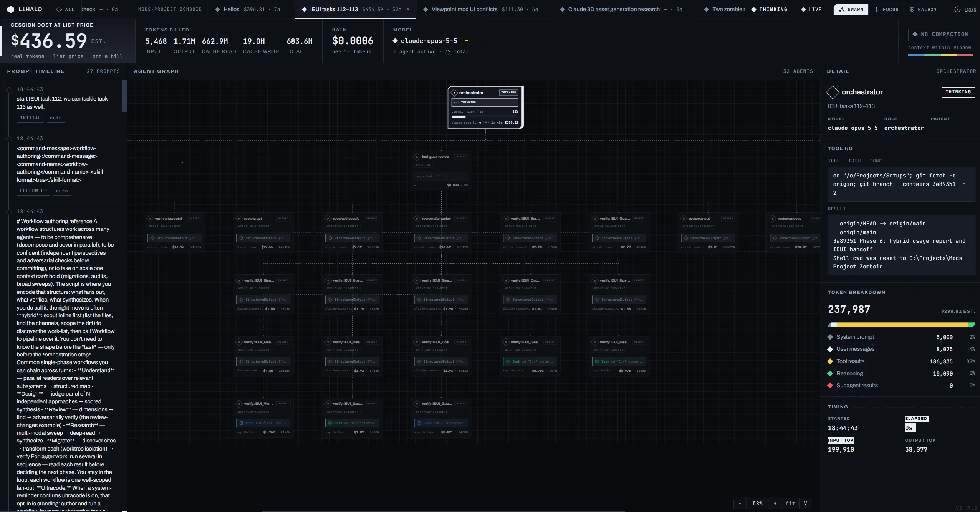Click the Bash tool icon in the $0.975 node
This screenshot has height=512, width=980.
pos(597,361)
